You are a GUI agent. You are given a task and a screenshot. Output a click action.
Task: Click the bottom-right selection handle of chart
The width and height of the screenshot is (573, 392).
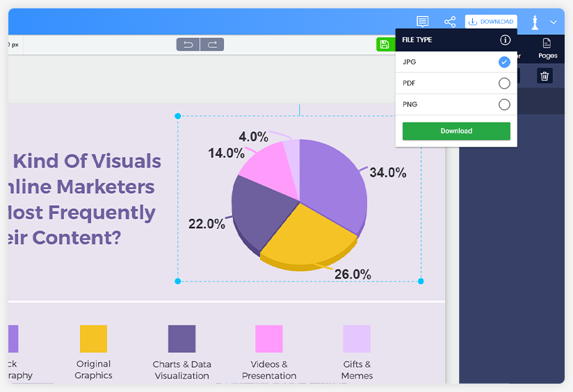421,281
